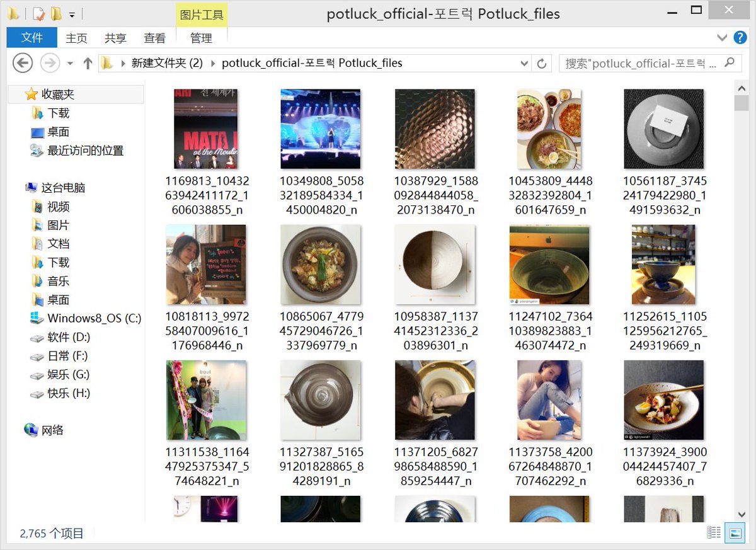Viewport: 756px width, 550px height.
Task: Collapse the ribbon using the chevron arrow
Action: point(722,38)
